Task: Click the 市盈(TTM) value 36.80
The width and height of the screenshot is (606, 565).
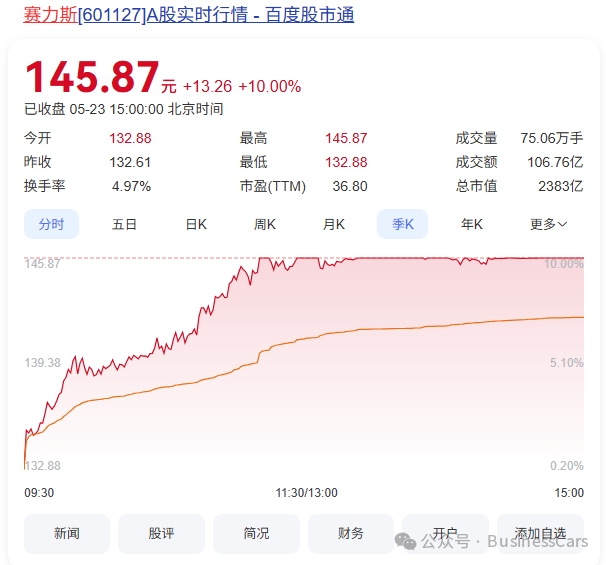Action: (350, 186)
